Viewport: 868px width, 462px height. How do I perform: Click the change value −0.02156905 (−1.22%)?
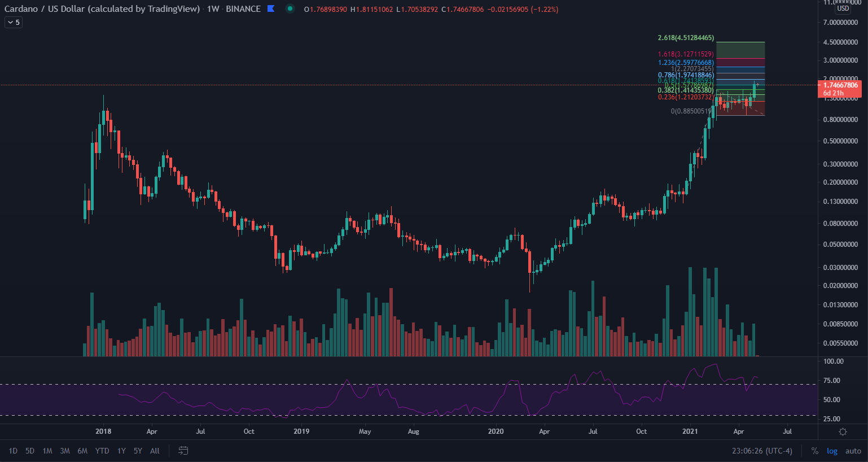click(x=523, y=10)
